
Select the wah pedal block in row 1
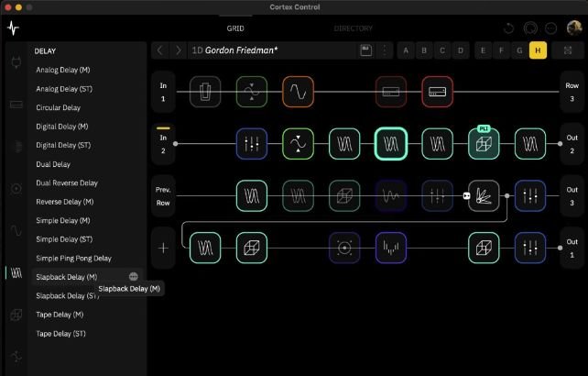pyautogui.click(x=205, y=92)
